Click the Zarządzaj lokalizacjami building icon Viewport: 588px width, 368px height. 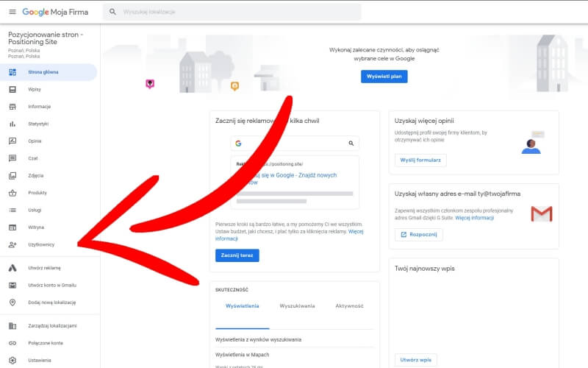(x=12, y=326)
